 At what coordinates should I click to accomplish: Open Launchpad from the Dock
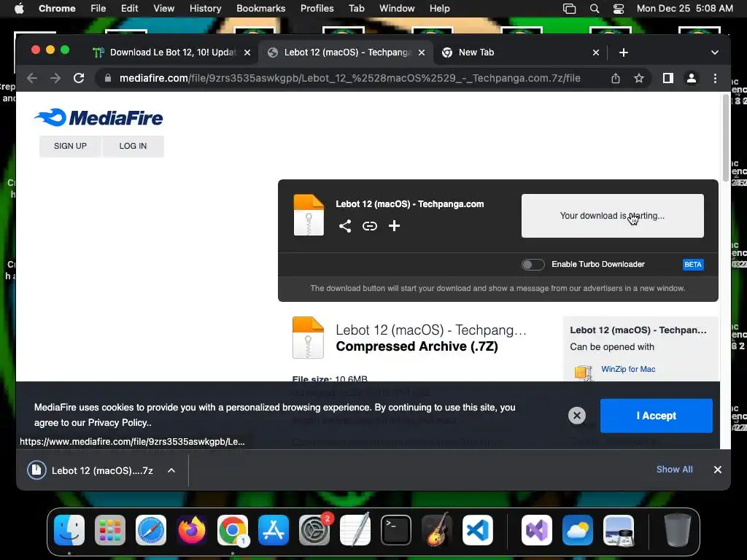click(110, 530)
